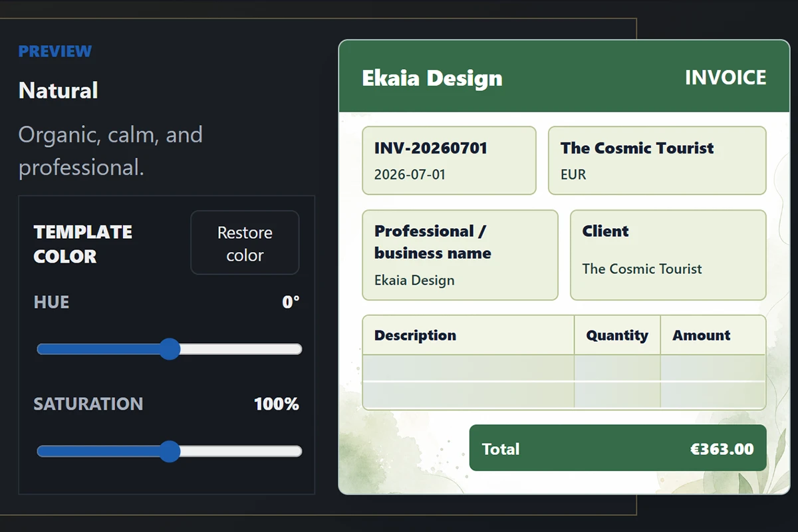Click the Restore color button
Screen dimensions: 798x532
245,243
